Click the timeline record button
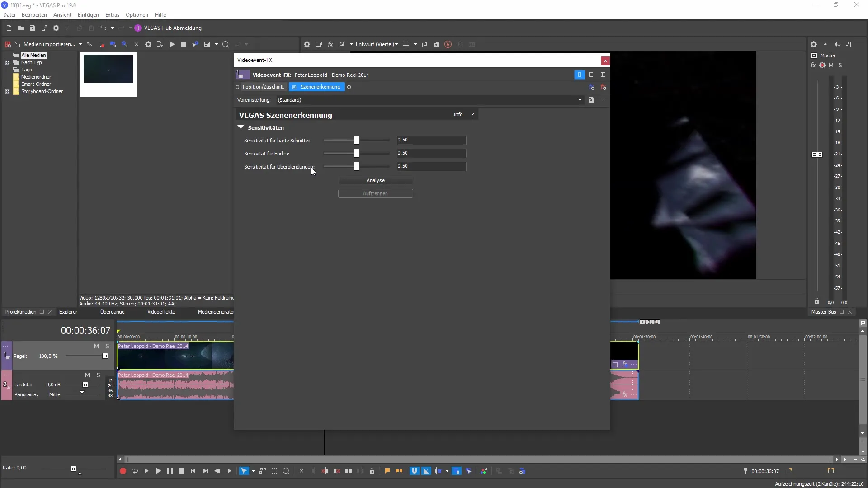The image size is (868, 488). (123, 471)
